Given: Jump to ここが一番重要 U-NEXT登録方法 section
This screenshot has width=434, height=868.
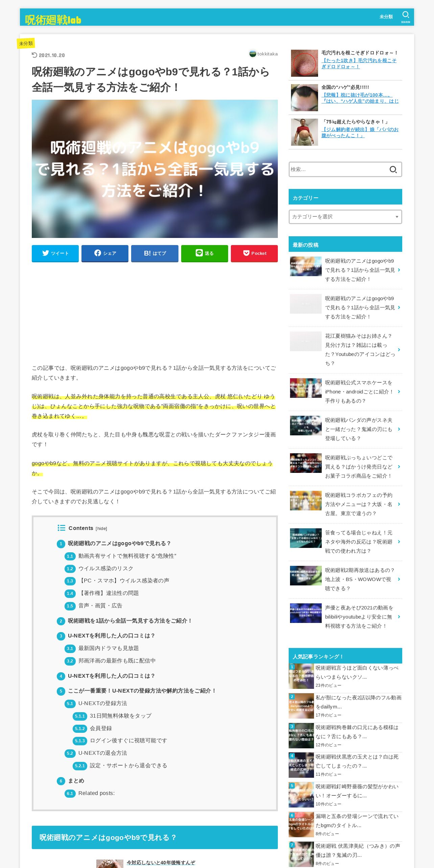Looking at the screenshot, I should tap(142, 691).
